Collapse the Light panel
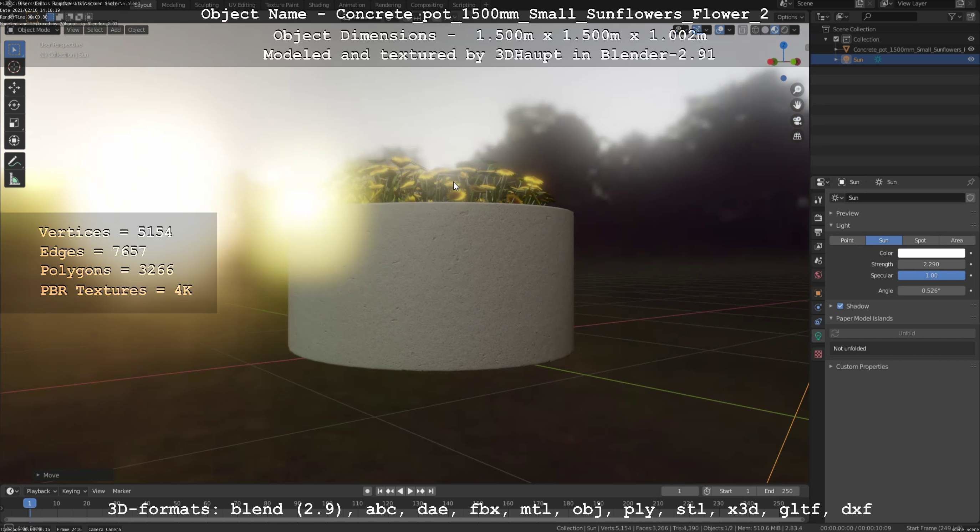Image resolution: width=980 pixels, height=532 pixels. [x=843, y=225]
